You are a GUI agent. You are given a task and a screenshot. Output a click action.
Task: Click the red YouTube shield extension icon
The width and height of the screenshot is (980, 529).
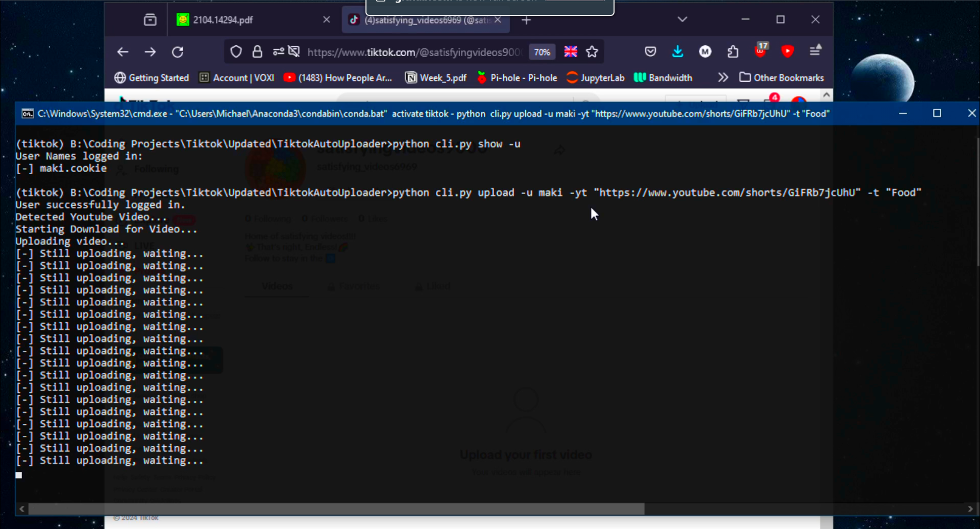(788, 51)
